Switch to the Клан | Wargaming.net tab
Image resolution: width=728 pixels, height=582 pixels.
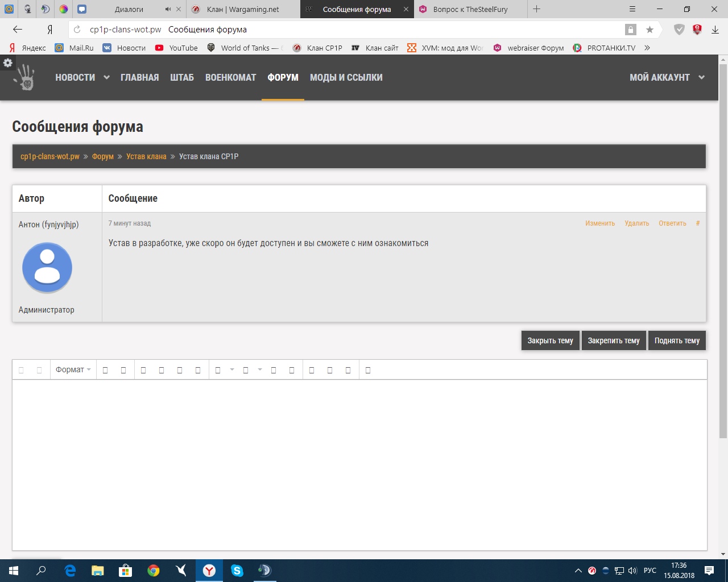(x=243, y=9)
